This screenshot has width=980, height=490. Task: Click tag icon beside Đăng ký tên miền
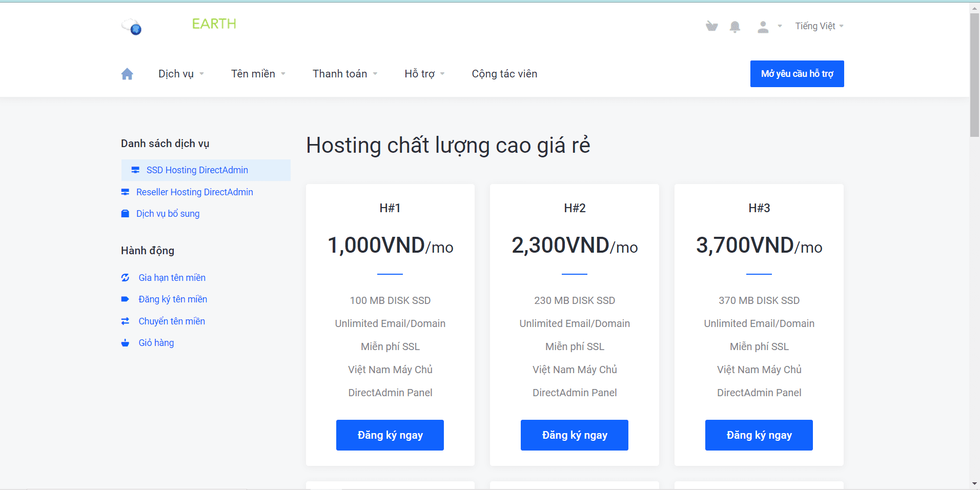pos(125,299)
